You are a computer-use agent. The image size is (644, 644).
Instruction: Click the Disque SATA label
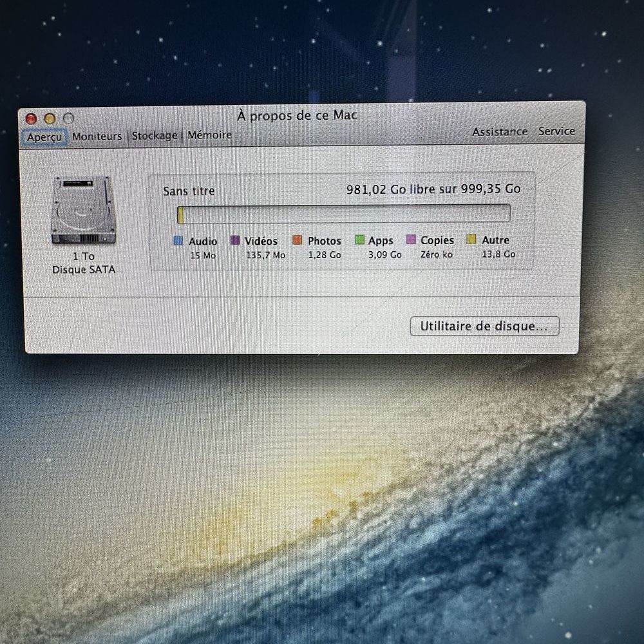(84, 270)
